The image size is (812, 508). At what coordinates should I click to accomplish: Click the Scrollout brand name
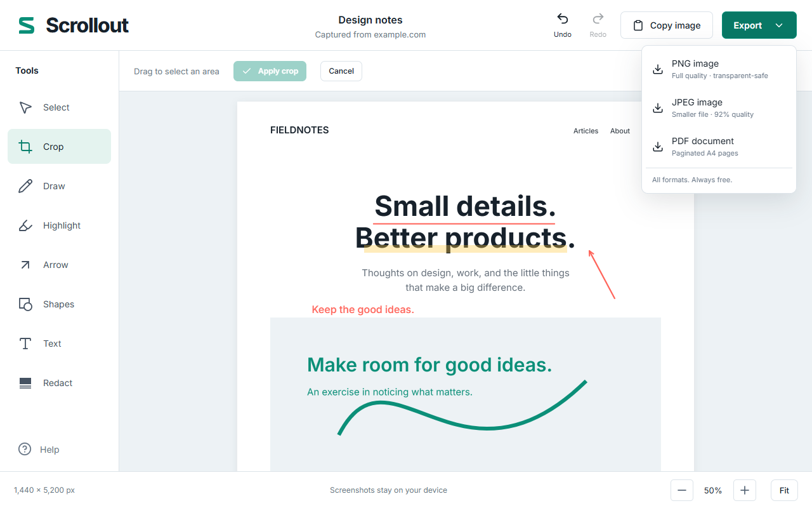(87, 25)
